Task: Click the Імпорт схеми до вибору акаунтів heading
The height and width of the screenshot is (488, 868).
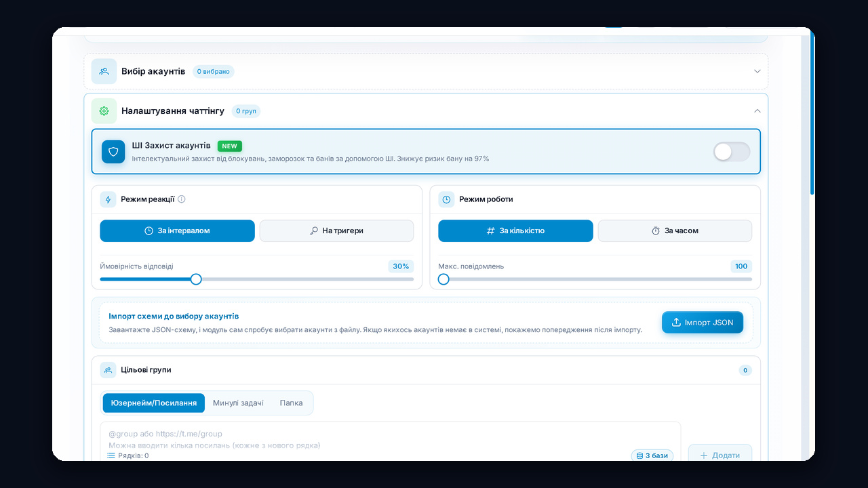Action: pos(174,317)
